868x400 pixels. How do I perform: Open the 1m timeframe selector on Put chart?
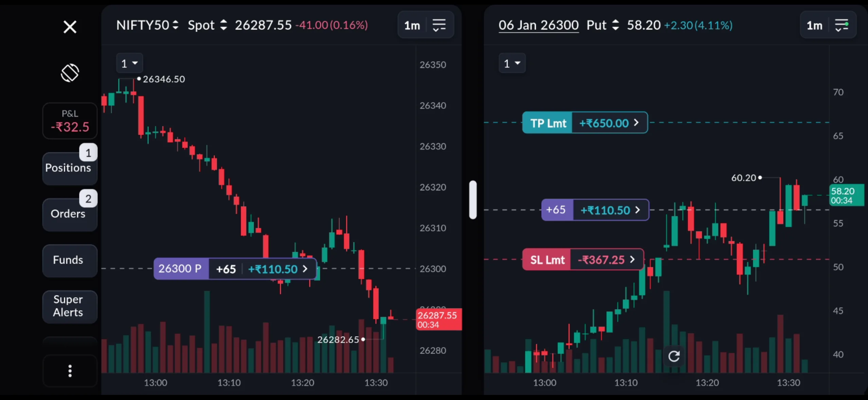coord(814,25)
